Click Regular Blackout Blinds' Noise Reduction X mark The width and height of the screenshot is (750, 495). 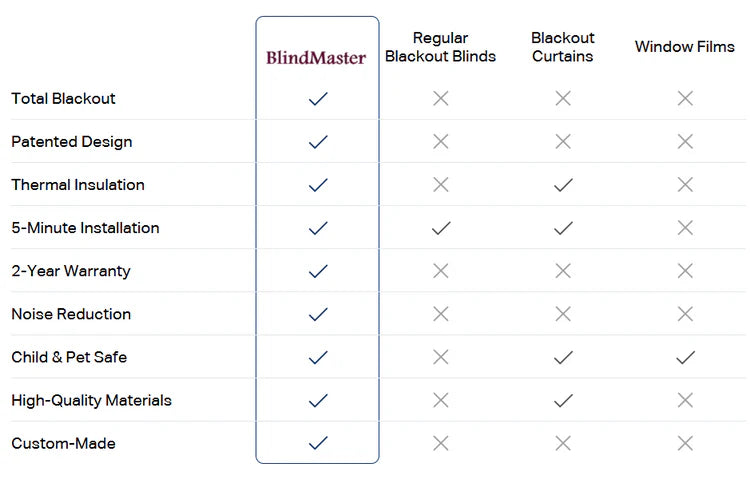click(x=440, y=314)
